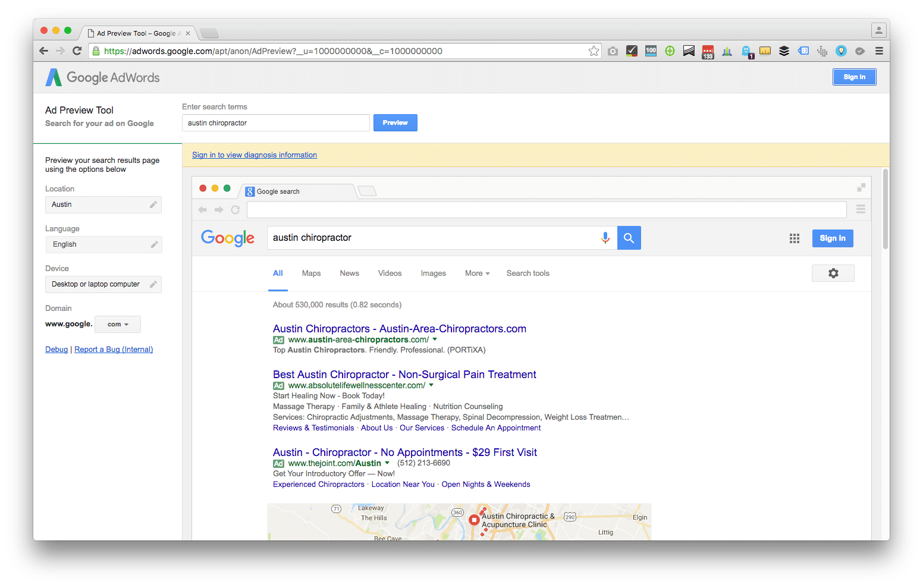Click the settings gear in the search preview
The height and width of the screenshot is (588, 923).
coord(833,273)
